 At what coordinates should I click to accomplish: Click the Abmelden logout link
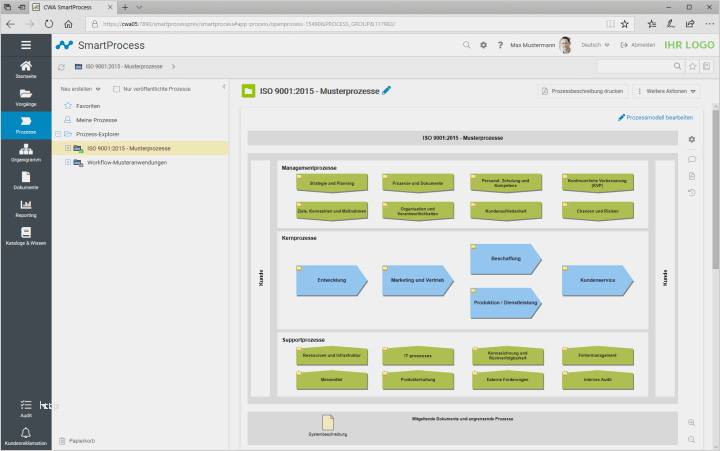(638, 45)
